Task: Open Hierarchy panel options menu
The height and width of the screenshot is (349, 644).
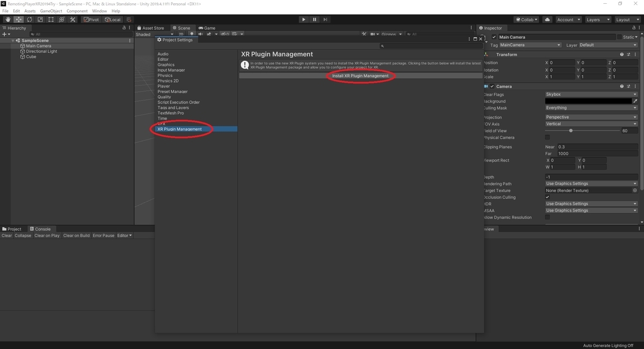Action: click(x=130, y=28)
